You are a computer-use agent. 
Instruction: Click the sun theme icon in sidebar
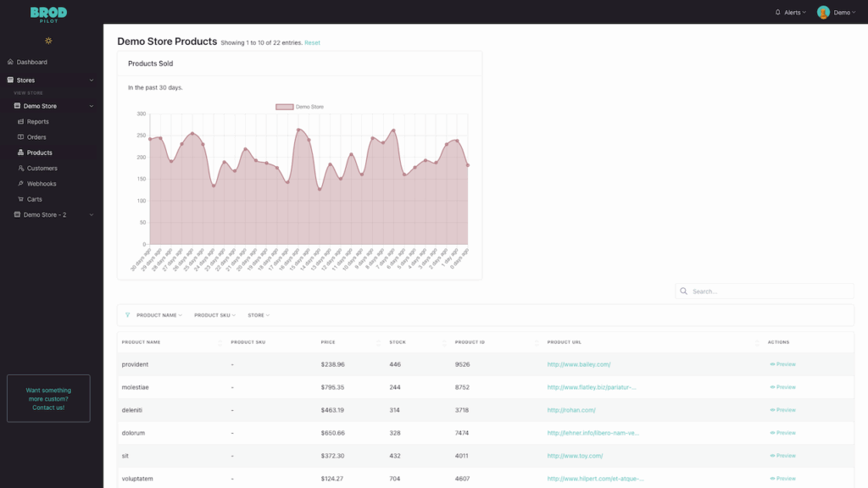tap(48, 41)
